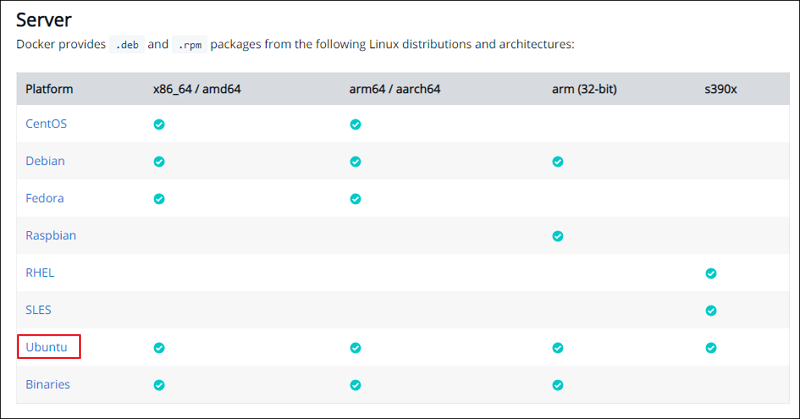Image resolution: width=800 pixels, height=419 pixels.
Task: Open the SLES platform link
Action: coord(38,310)
